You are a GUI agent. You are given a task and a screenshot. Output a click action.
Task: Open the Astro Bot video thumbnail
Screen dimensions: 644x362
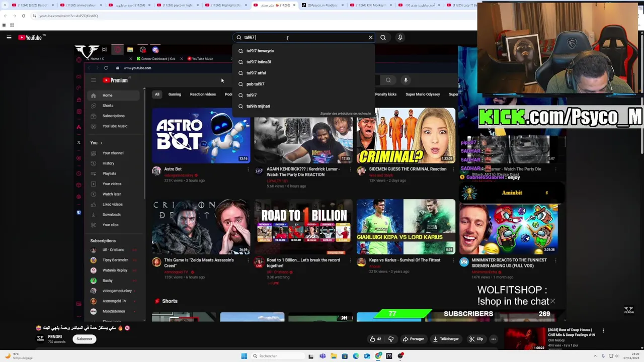201,135
